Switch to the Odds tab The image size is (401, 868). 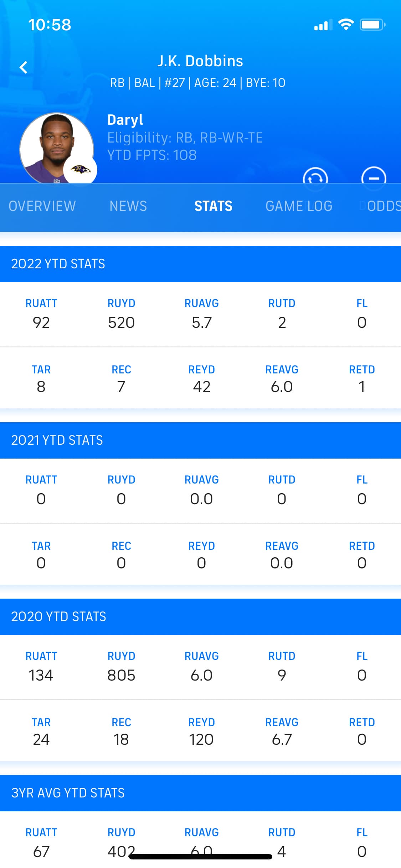click(383, 206)
